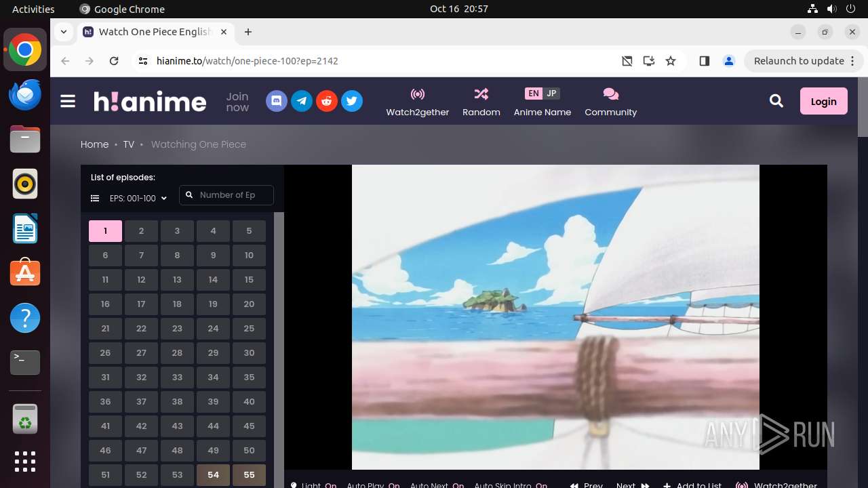The height and width of the screenshot is (488, 868).
Task: Pick a Random anime
Action: click(481, 102)
